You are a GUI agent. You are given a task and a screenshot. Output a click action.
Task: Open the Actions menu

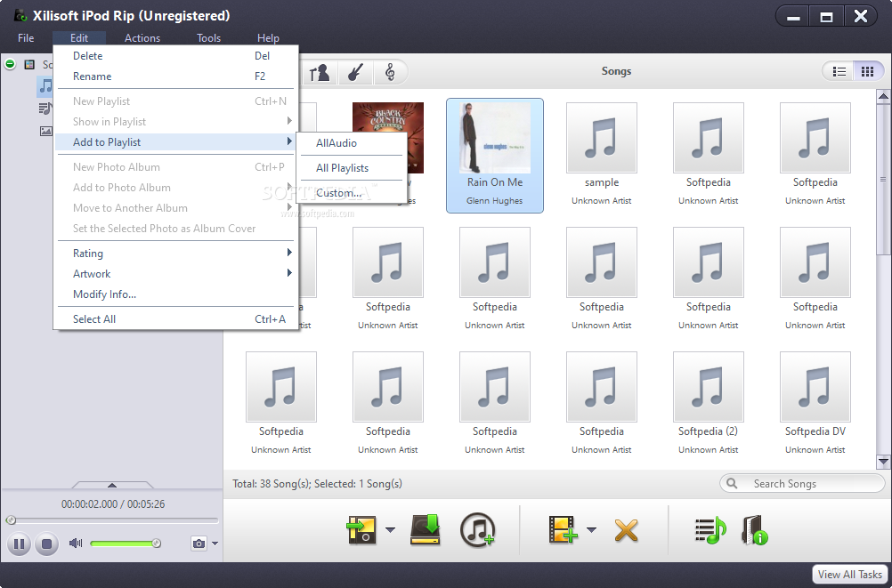(142, 38)
